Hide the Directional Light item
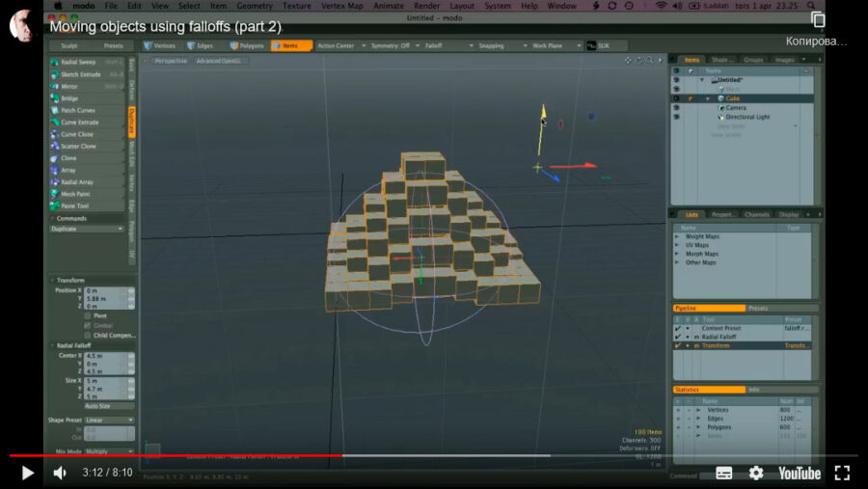Viewport: 868px width, 489px height. (676, 117)
